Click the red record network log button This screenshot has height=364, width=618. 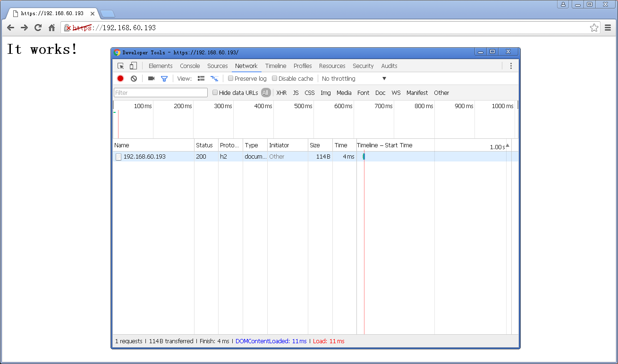click(120, 78)
